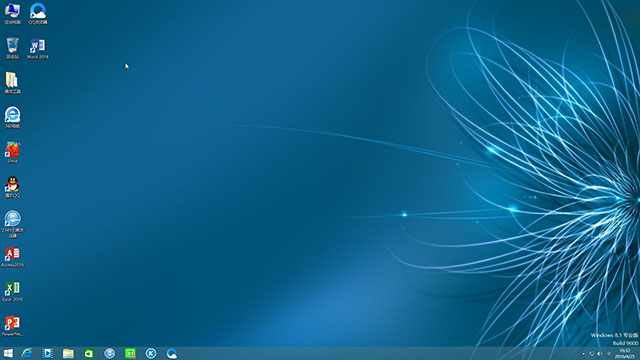
Task: Select the Access 2016 desktop shortcut
Action: tap(13, 257)
